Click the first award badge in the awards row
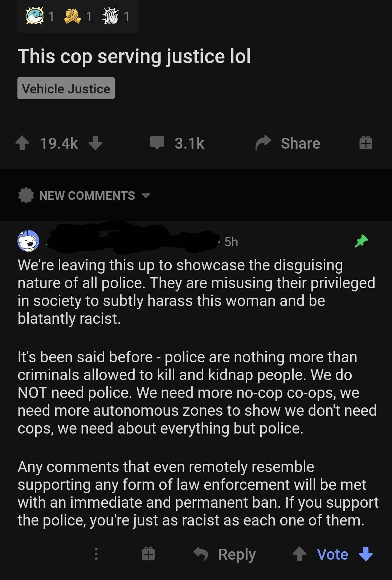This screenshot has height=580, width=392. coord(34,15)
